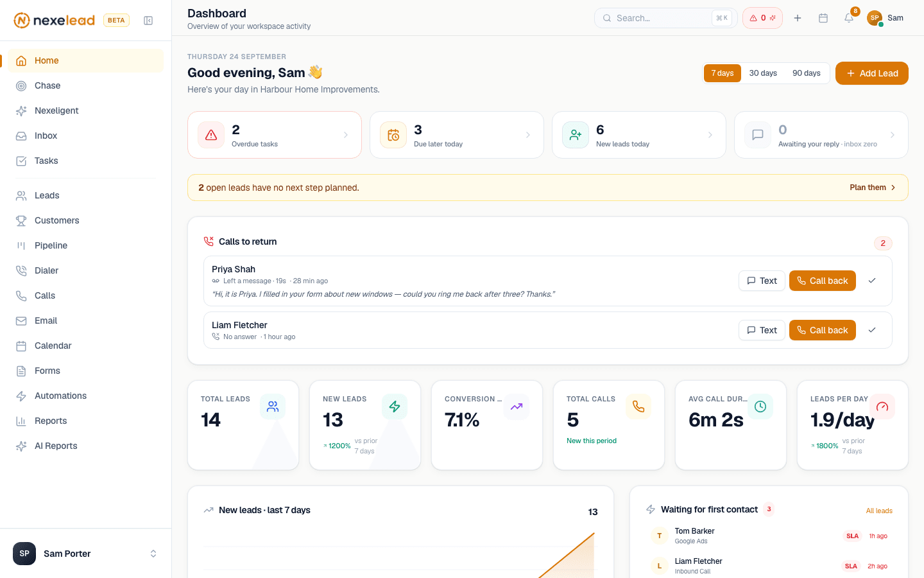Open All leads link
Image resolution: width=924 pixels, height=578 pixels.
coord(879,511)
